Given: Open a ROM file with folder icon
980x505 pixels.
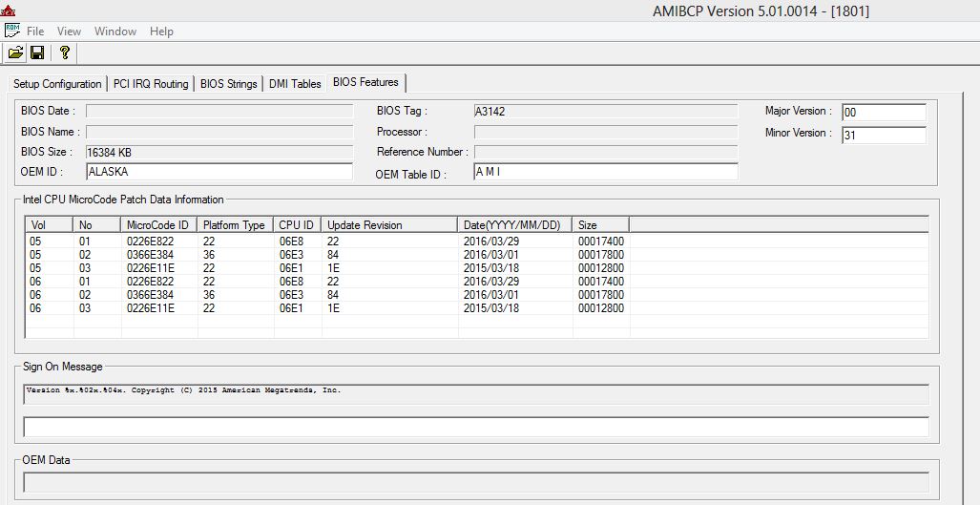Looking at the screenshot, I should coord(15,53).
